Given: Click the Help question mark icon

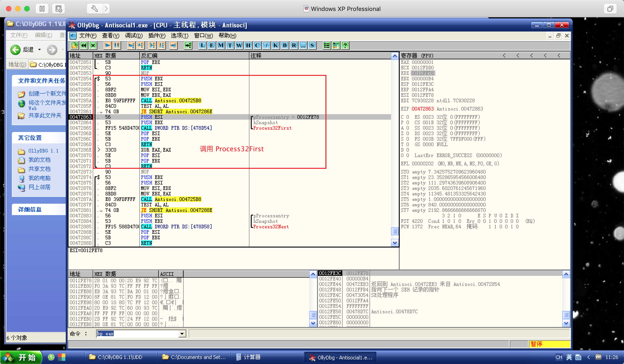Looking at the screenshot, I should coord(345,45).
